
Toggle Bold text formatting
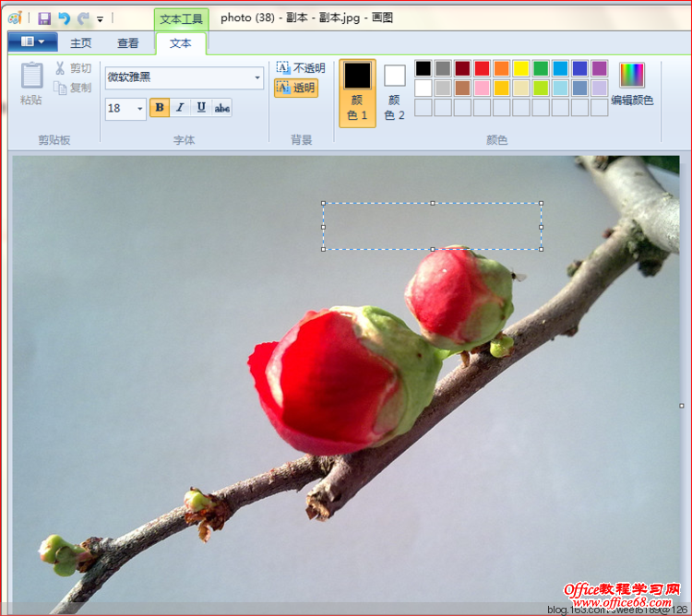(160, 108)
